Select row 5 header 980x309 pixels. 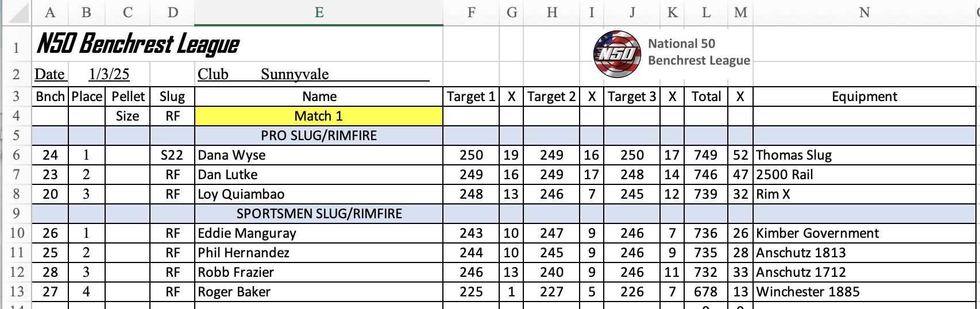[x=16, y=136]
